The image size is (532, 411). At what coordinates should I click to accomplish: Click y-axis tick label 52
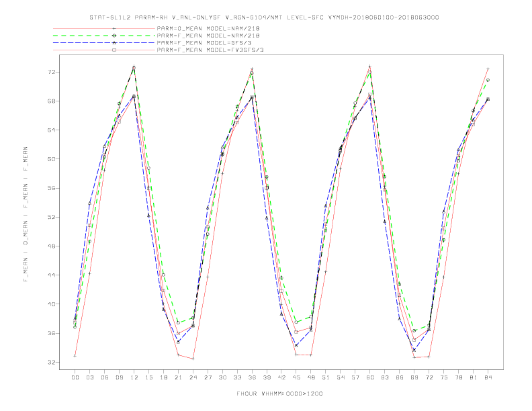point(52,217)
